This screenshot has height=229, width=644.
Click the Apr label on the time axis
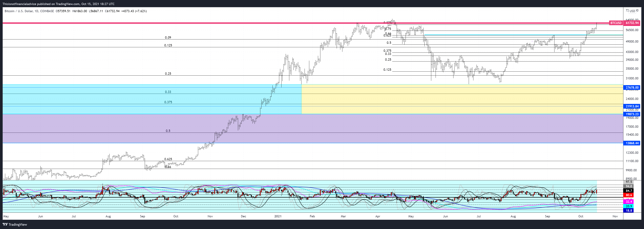tap(377, 216)
